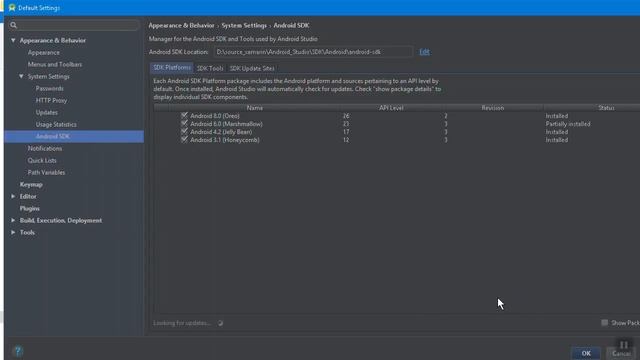
Task: Select the Android SDK tree item
Action: pos(74,136)
